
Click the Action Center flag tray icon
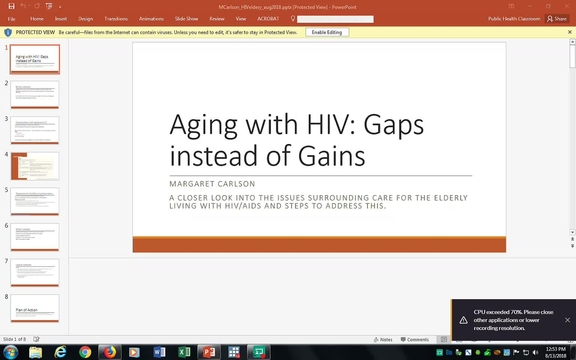click(x=516, y=353)
